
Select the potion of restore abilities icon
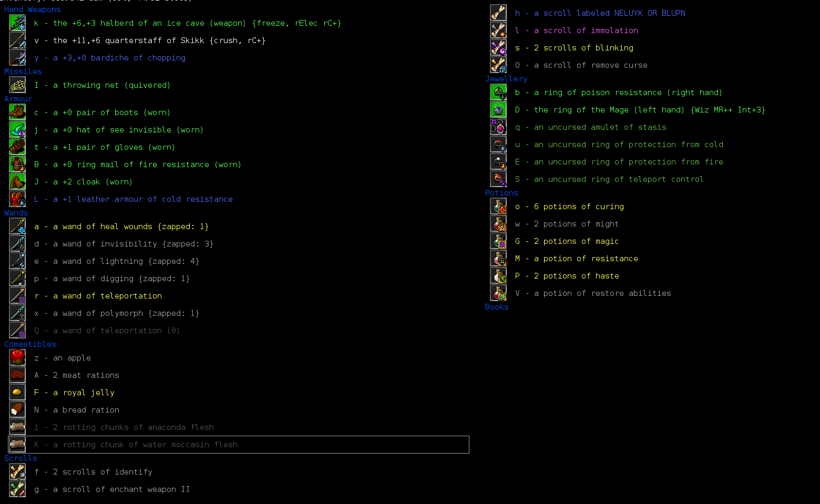point(498,293)
